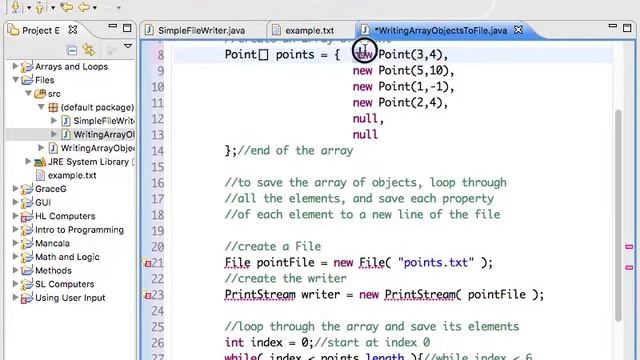Select SimpleFileWrit... java file in tree

click(104, 121)
